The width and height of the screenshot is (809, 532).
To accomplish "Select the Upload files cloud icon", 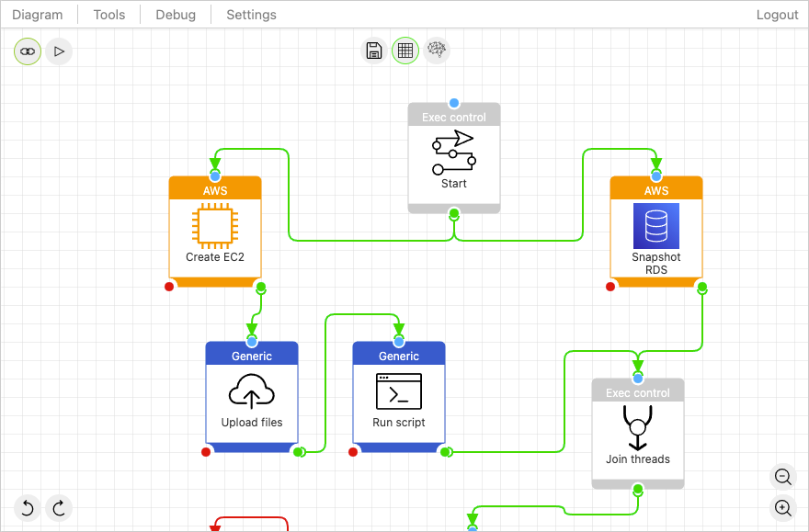I will pyautogui.click(x=252, y=391).
